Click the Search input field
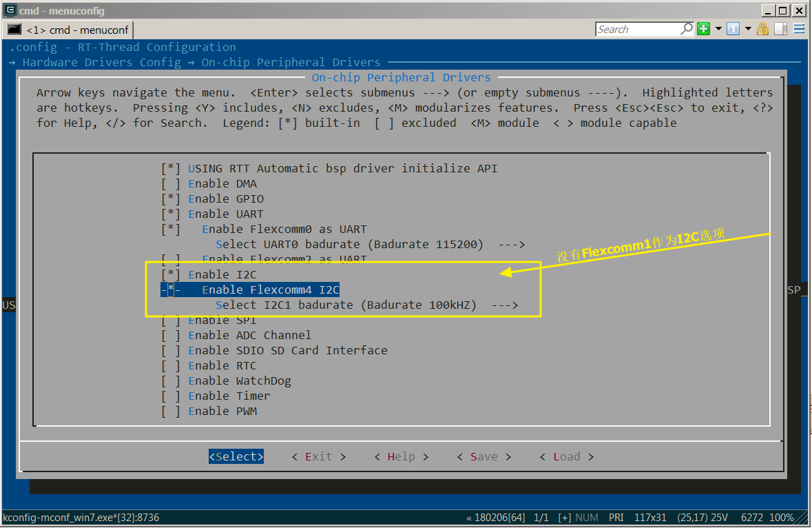 [637, 29]
